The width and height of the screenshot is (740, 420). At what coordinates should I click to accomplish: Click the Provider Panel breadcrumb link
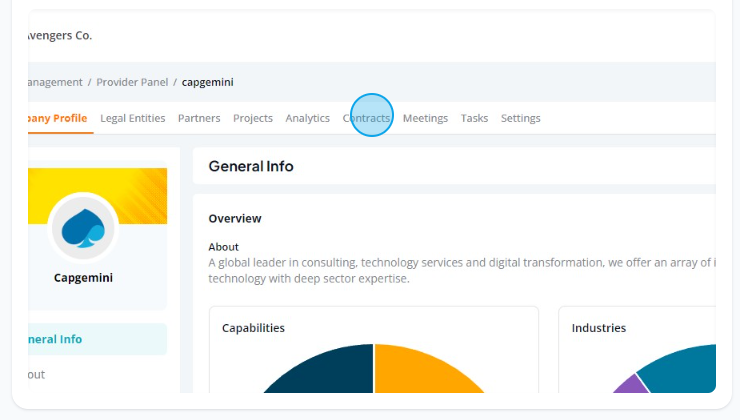[132, 82]
